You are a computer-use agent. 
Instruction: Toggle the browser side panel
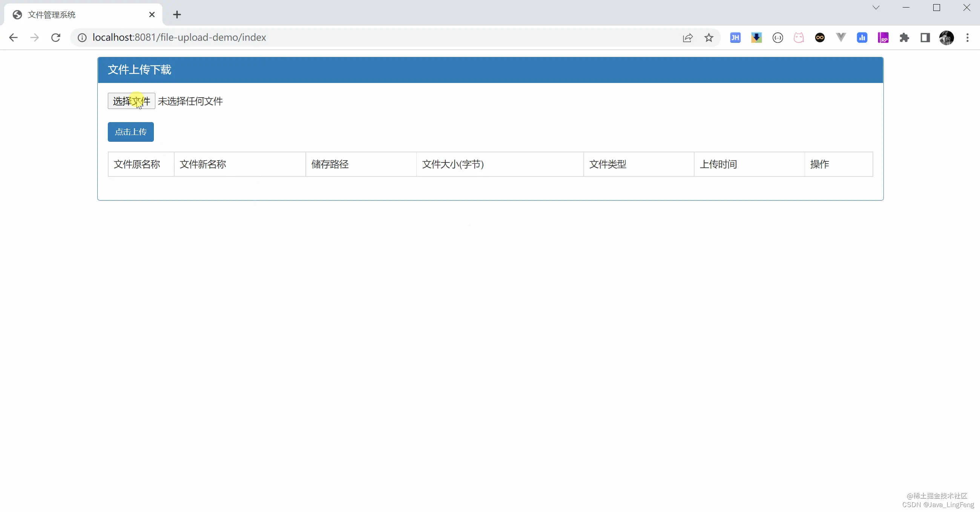pos(925,37)
